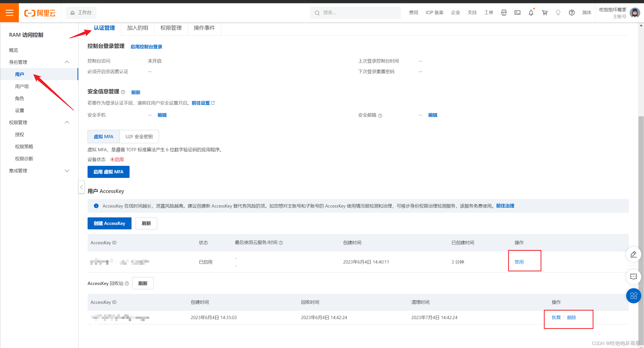Click the mobile APP icon
The image size is (644, 348).
coord(504,12)
